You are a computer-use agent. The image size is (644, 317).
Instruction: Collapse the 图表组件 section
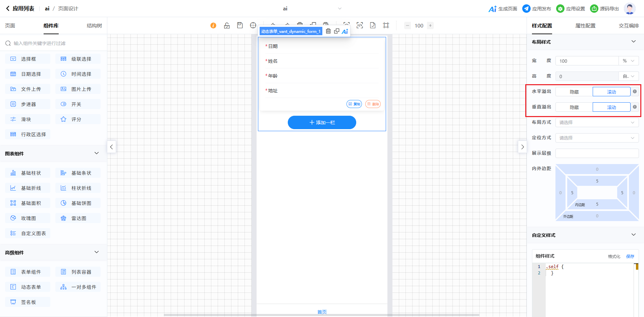[97, 153]
